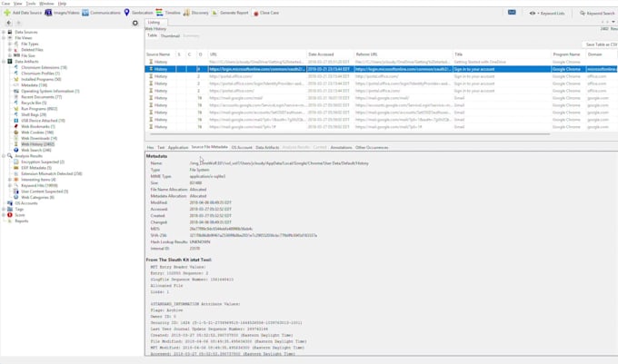
Task: Expand the File Types node
Action: pyautogui.click(x=10, y=44)
